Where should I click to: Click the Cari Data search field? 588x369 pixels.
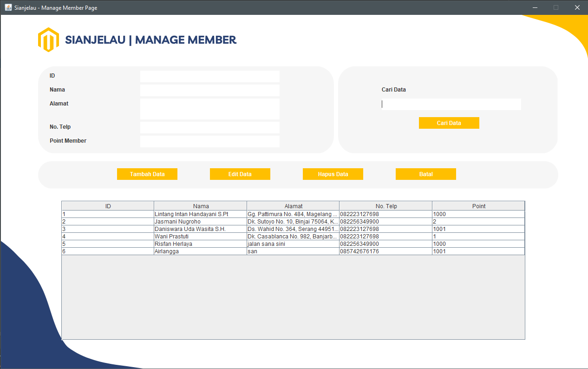(451, 104)
